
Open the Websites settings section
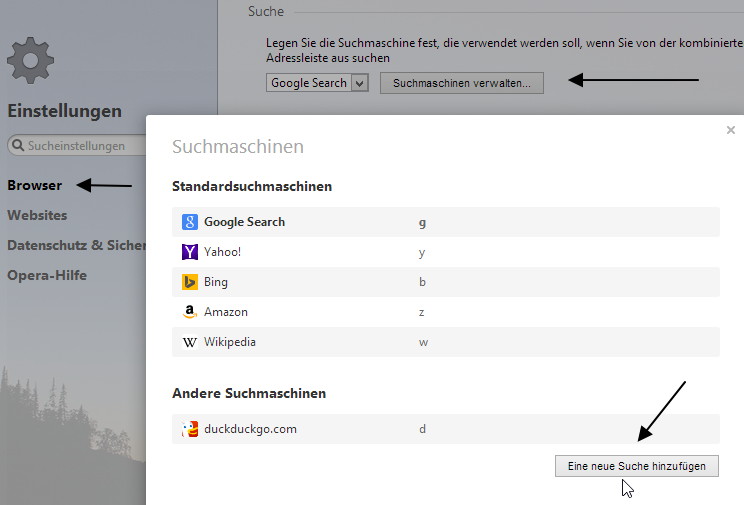click(37, 215)
